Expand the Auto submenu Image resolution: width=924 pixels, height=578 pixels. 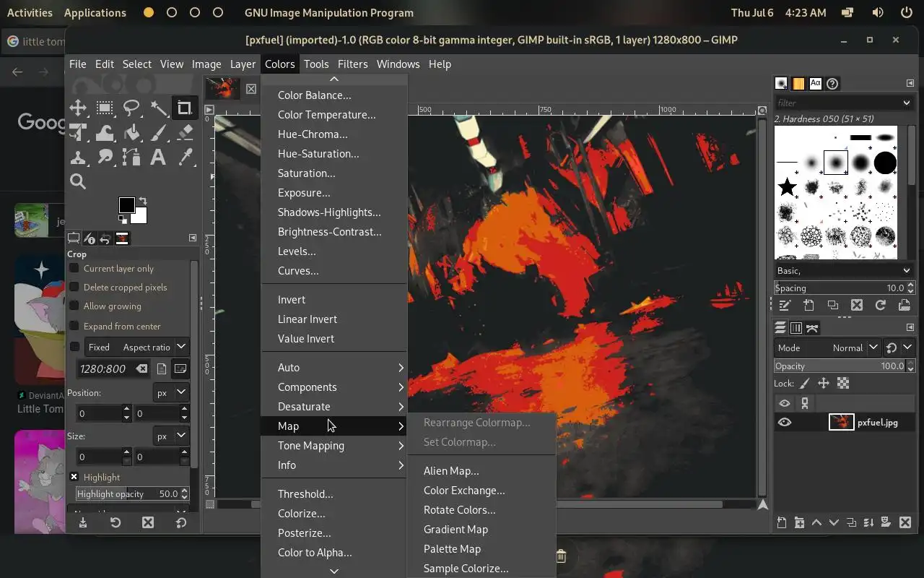pos(335,368)
